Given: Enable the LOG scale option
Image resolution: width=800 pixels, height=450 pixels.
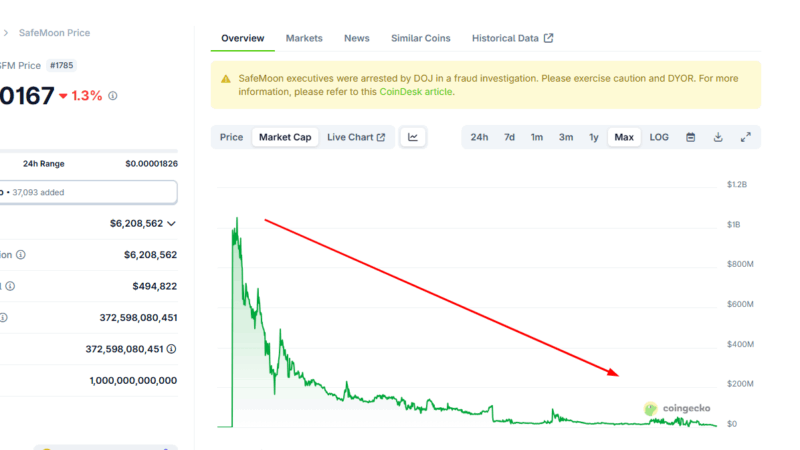Looking at the screenshot, I should tap(659, 137).
